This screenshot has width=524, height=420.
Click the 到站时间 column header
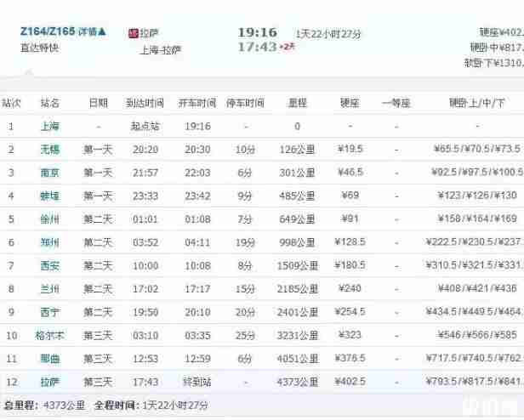pos(145,103)
